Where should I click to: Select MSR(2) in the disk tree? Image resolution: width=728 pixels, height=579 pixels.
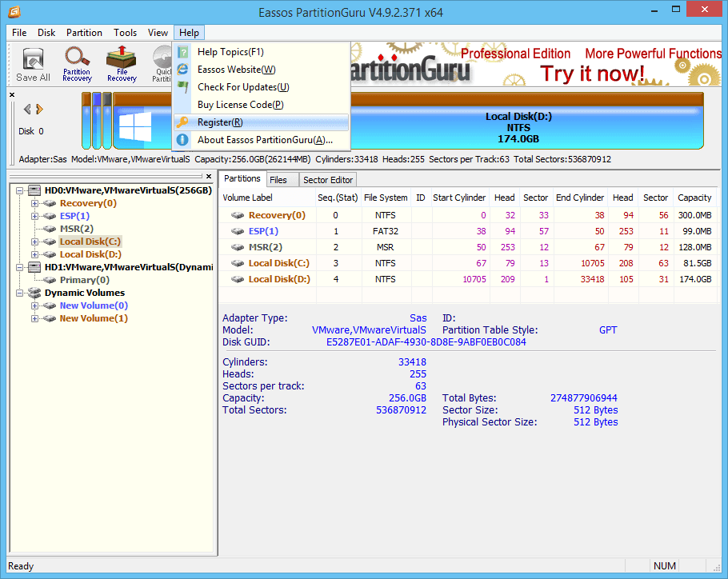[x=77, y=230]
